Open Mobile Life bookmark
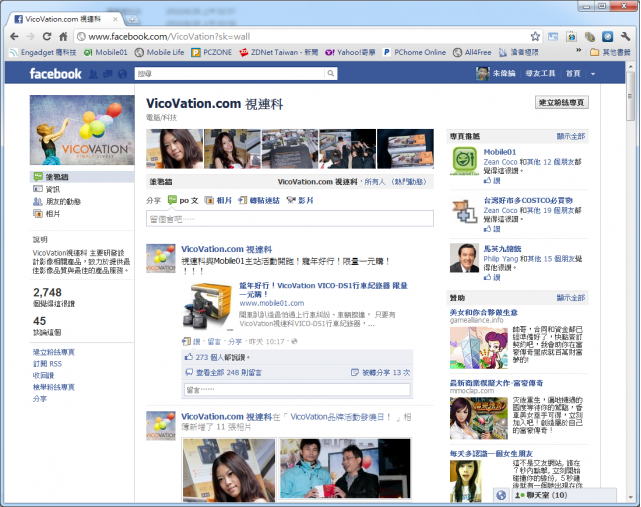Screen dimensions: 641x507 tap(160, 52)
